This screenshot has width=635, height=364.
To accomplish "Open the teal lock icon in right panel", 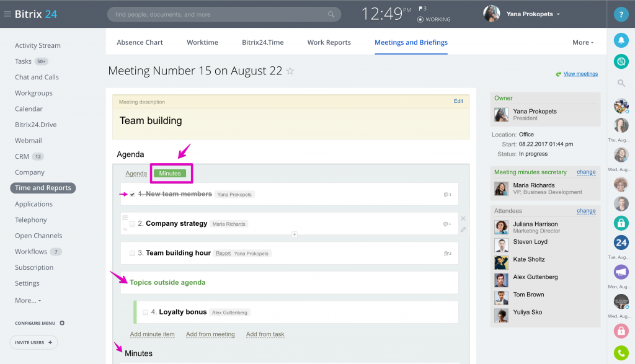I will (x=621, y=223).
